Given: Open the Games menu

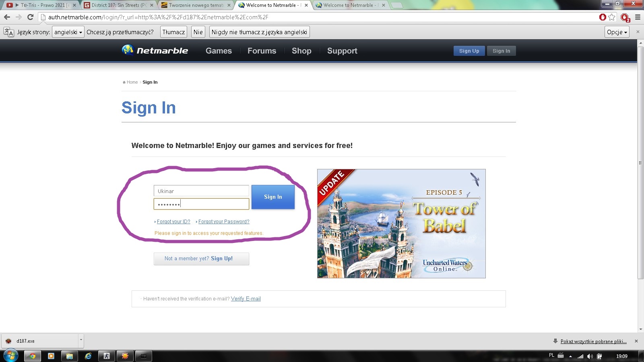Looking at the screenshot, I should (x=219, y=51).
